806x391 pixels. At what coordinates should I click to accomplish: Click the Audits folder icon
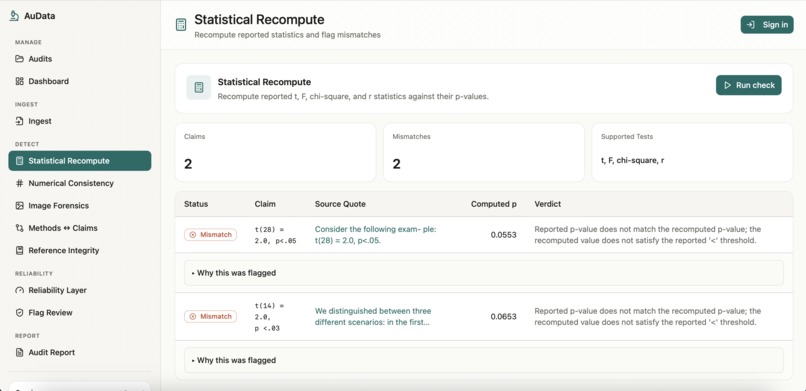coord(20,59)
